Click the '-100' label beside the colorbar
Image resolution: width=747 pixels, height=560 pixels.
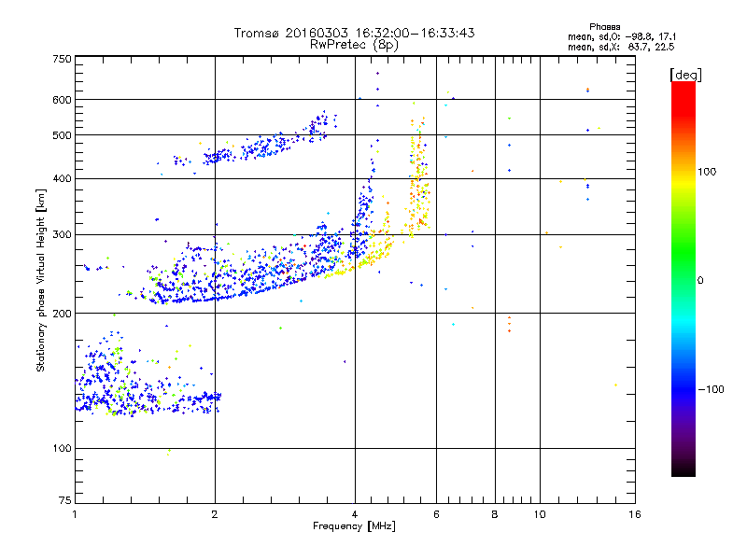(712, 389)
